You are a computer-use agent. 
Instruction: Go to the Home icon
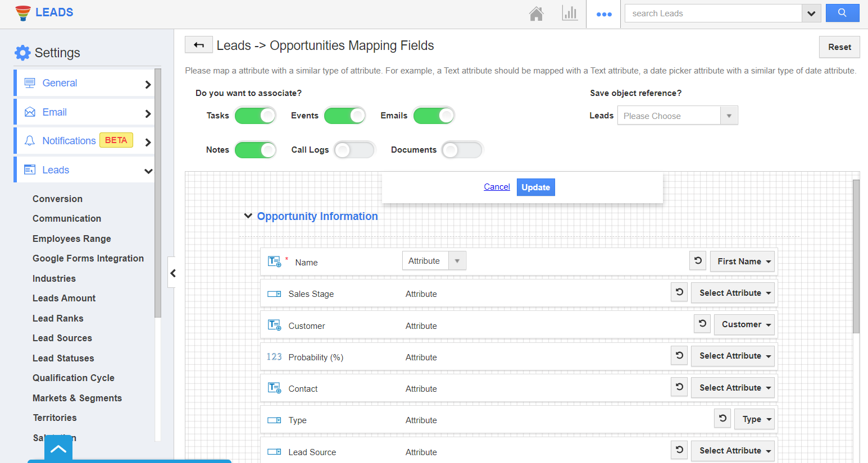pos(537,13)
